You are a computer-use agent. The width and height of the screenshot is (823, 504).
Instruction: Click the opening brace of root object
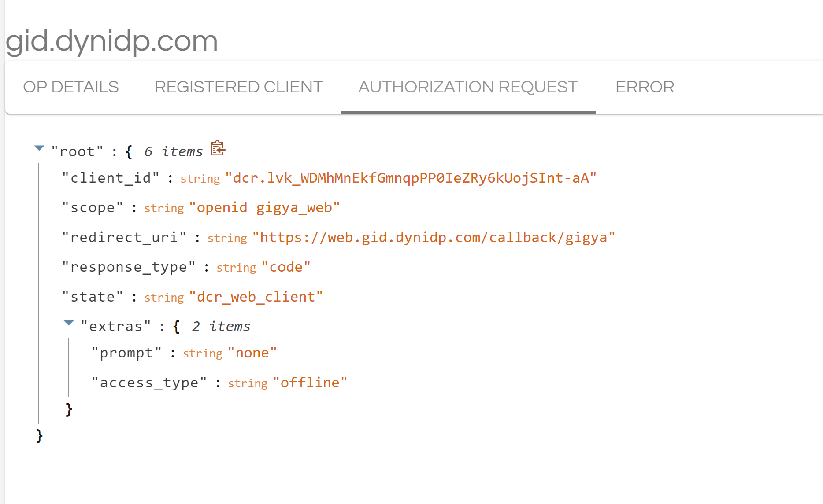[128, 151]
